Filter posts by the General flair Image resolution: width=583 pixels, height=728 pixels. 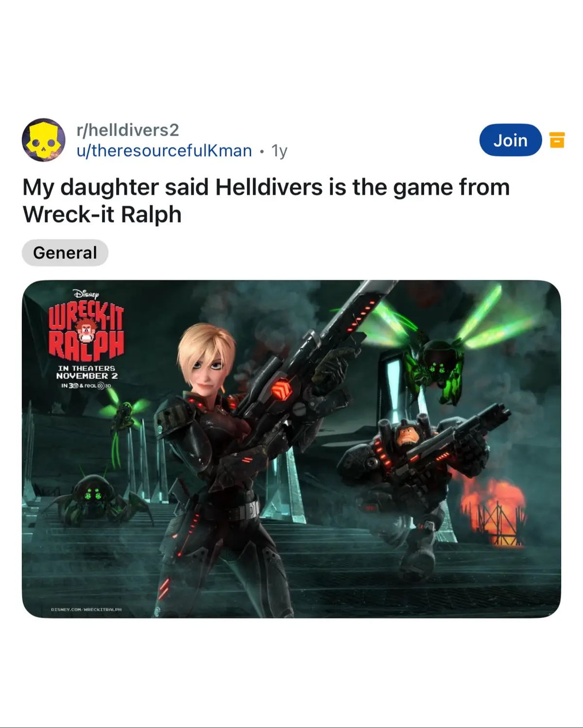pyautogui.click(x=65, y=253)
